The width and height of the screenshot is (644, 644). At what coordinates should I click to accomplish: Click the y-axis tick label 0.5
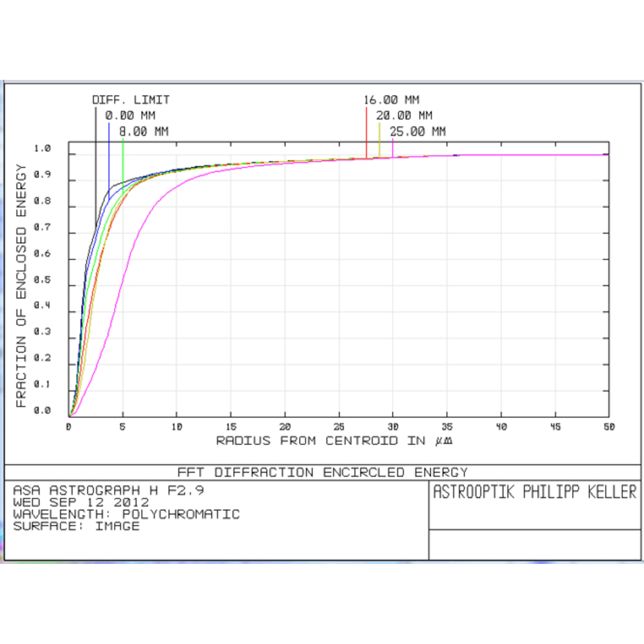42,279
